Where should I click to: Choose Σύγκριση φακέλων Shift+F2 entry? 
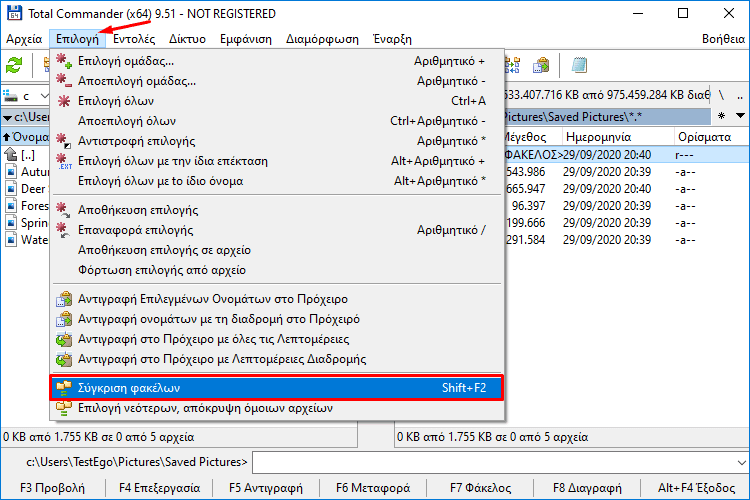[277, 388]
